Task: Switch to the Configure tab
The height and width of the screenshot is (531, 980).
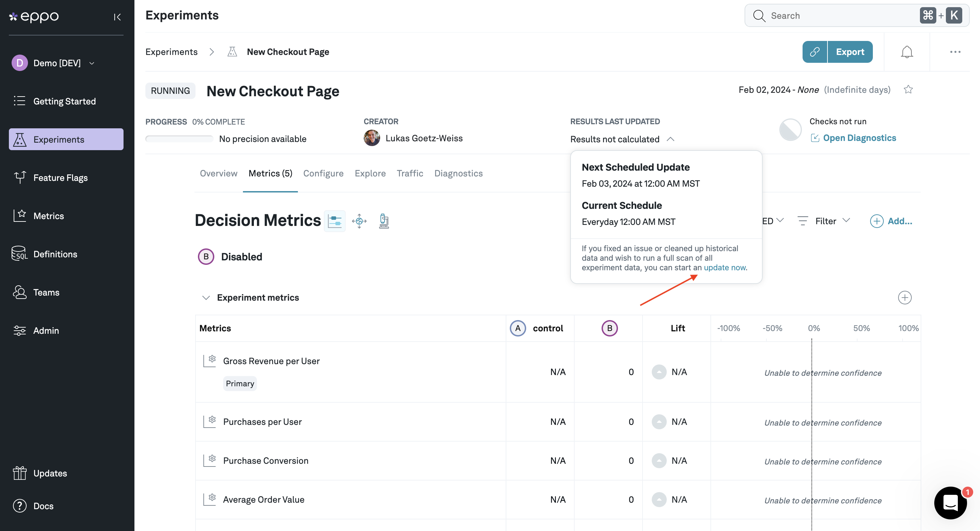Action: click(323, 173)
